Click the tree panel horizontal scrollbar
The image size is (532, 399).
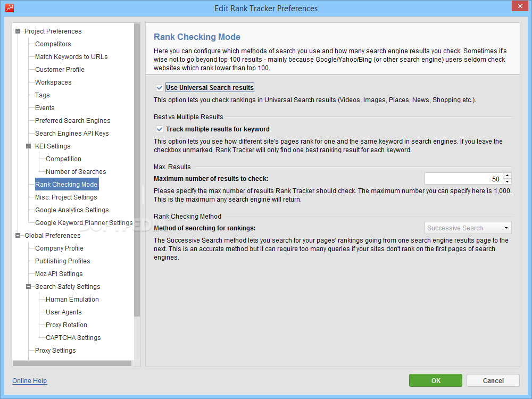click(x=72, y=363)
